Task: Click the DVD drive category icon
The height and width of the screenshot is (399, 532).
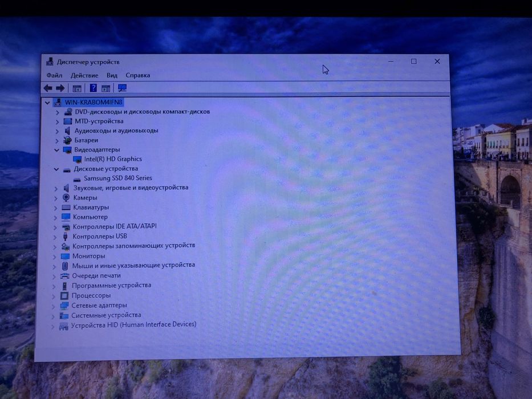Action: (68, 112)
